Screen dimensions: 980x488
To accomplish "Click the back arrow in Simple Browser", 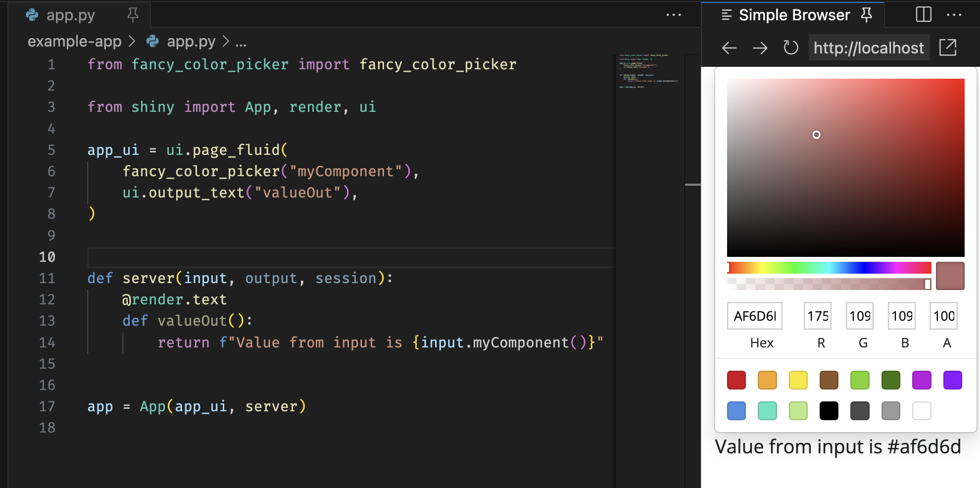I will (x=729, y=48).
